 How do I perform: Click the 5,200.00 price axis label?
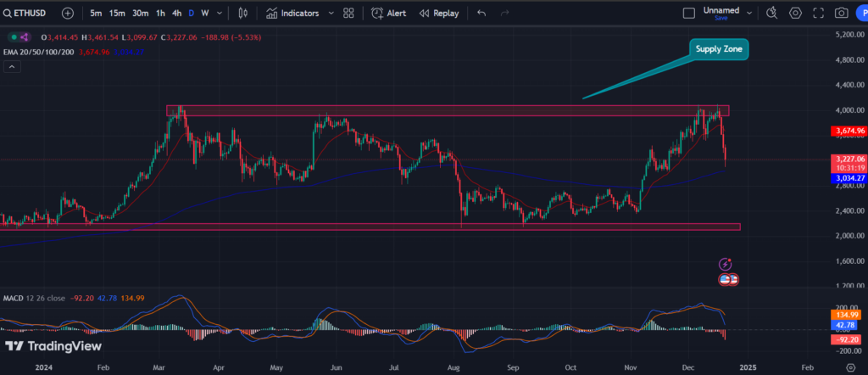click(848, 34)
